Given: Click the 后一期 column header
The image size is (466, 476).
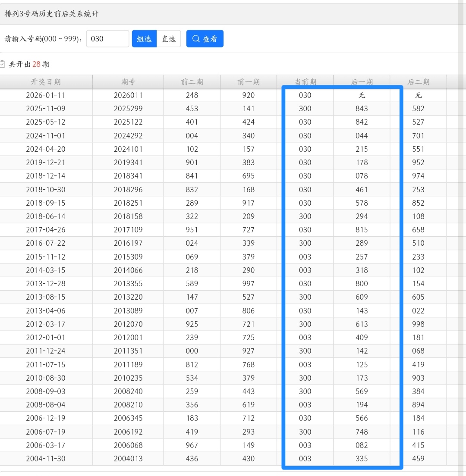Looking at the screenshot, I should click(x=362, y=82).
